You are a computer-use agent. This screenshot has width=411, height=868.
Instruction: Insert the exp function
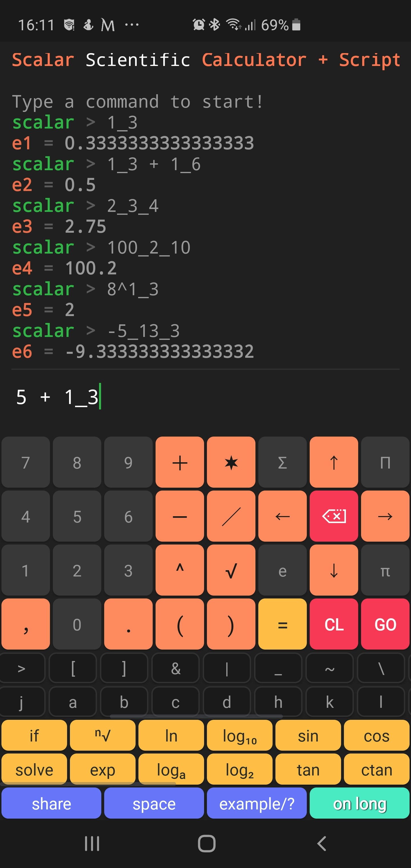102,769
